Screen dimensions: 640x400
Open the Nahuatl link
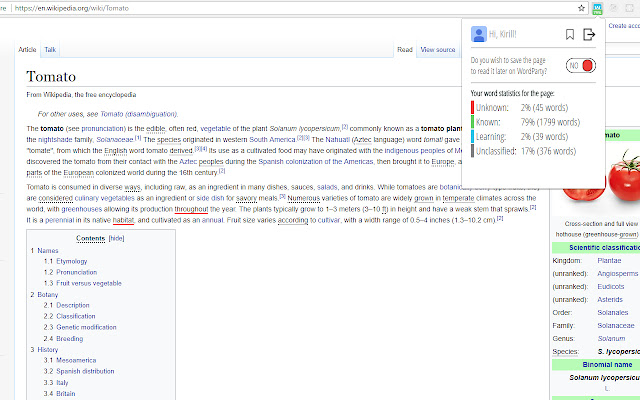(x=338, y=140)
